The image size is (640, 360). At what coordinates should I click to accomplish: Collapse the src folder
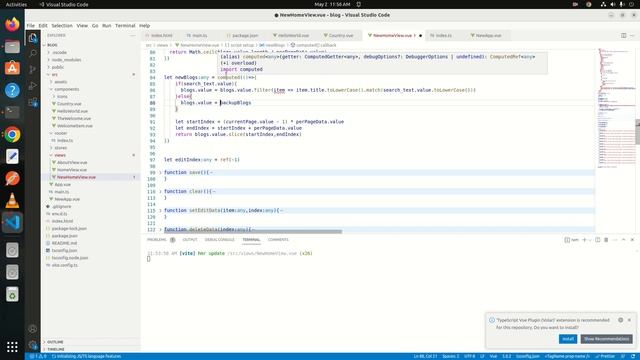[54, 74]
